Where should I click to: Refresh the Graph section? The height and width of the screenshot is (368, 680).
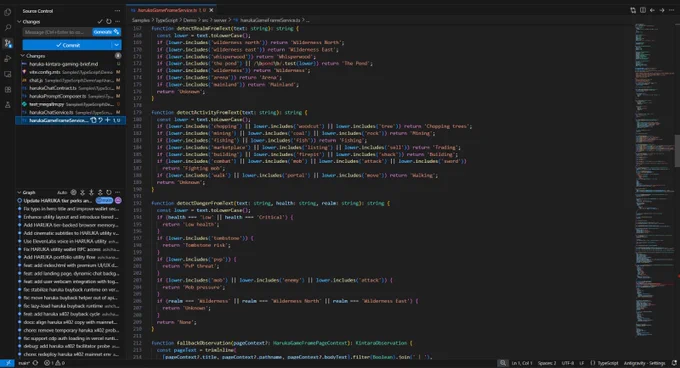109,192
